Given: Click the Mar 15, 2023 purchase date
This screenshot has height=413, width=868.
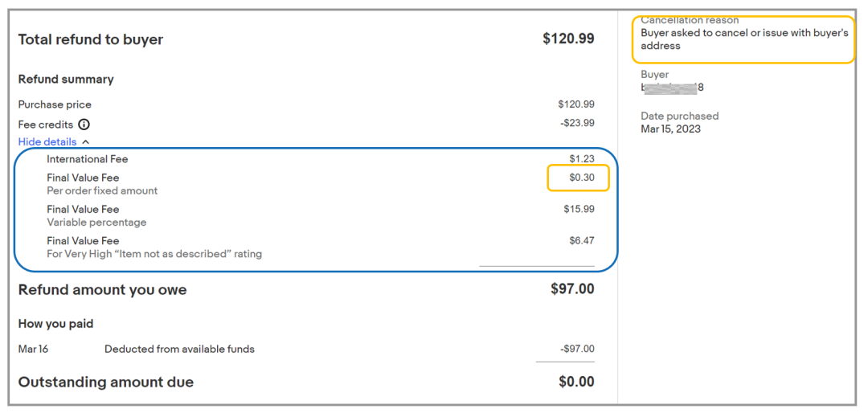Looking at the screenshot, I should 670,129.
